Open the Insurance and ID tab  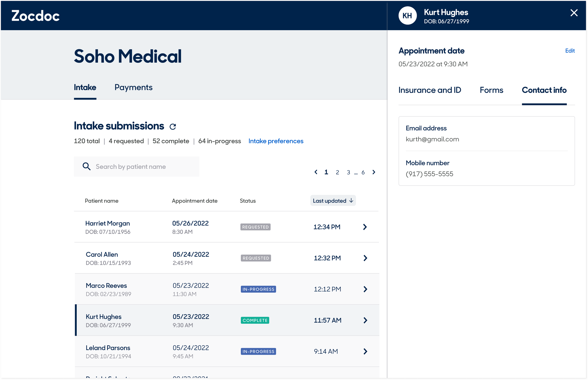pyautogui.click(x=429, y=90)
